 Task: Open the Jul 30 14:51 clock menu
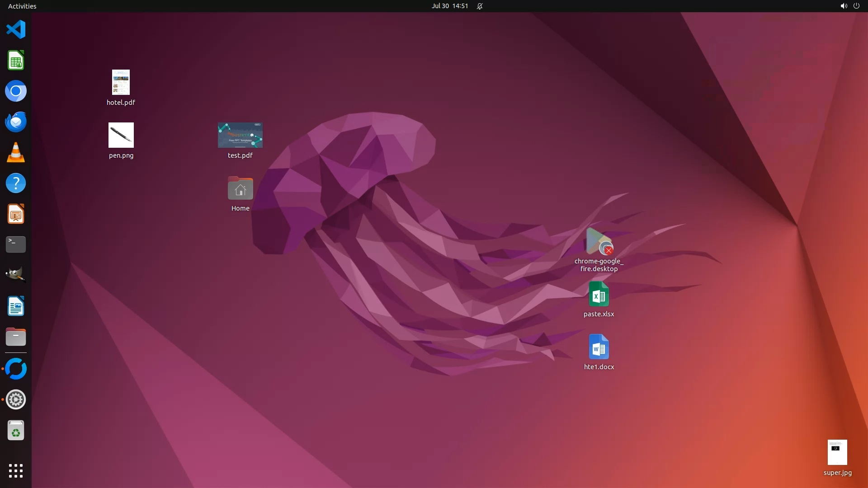449,6
